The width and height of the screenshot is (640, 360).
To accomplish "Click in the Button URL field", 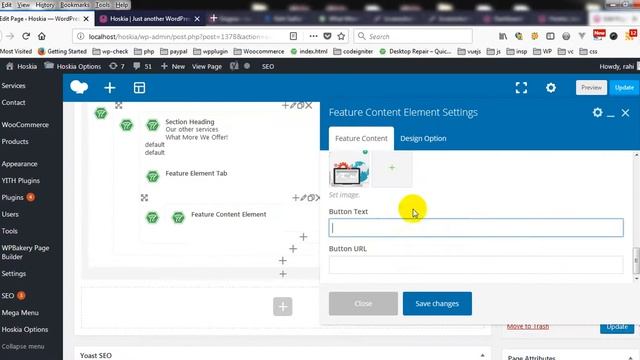I will tap(476, 265).
